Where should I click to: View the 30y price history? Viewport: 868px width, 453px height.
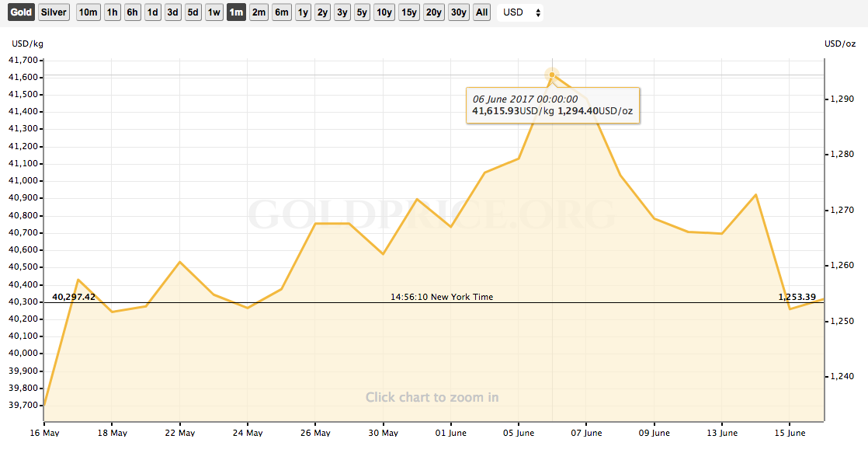click(459, 12)
